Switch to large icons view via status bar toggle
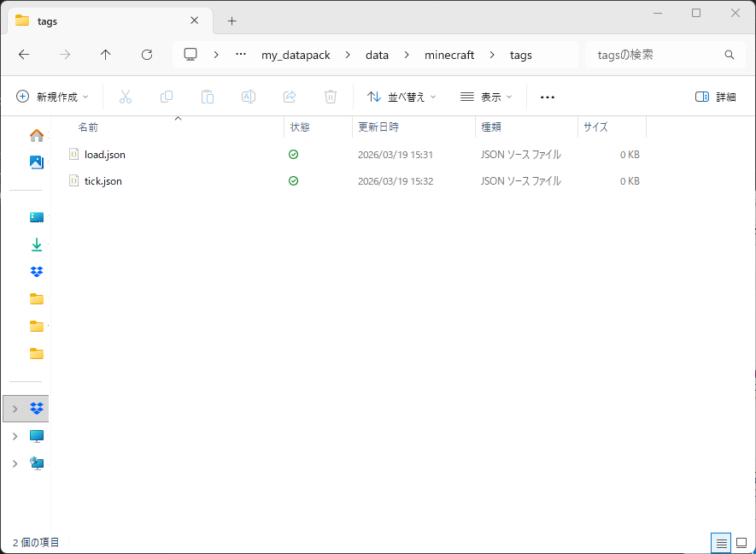The width and height of the screenshot is (756, 554). coord(741,543)
